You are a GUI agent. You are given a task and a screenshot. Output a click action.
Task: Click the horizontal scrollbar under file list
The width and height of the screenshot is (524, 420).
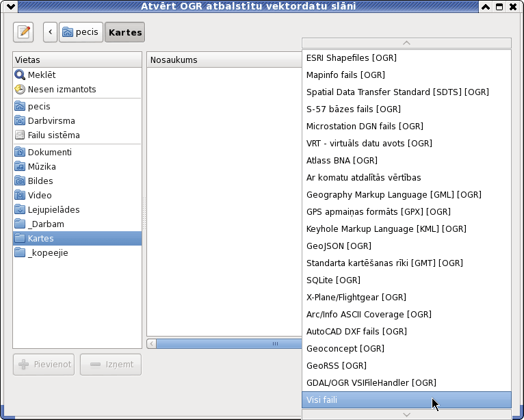pyautogui.click(x=224, y=344)
